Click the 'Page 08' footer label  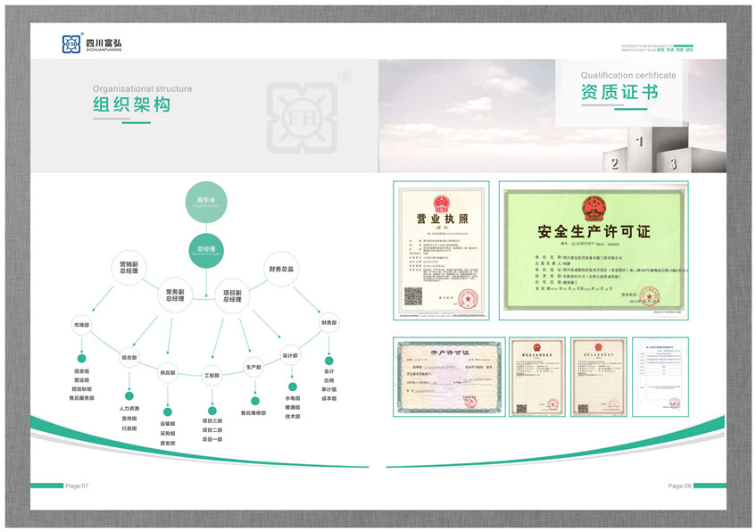[679, 486]
